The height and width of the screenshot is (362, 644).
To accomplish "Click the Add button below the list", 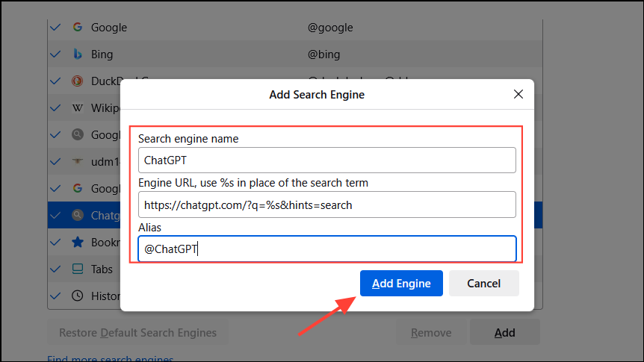I will tap(505, 333).
